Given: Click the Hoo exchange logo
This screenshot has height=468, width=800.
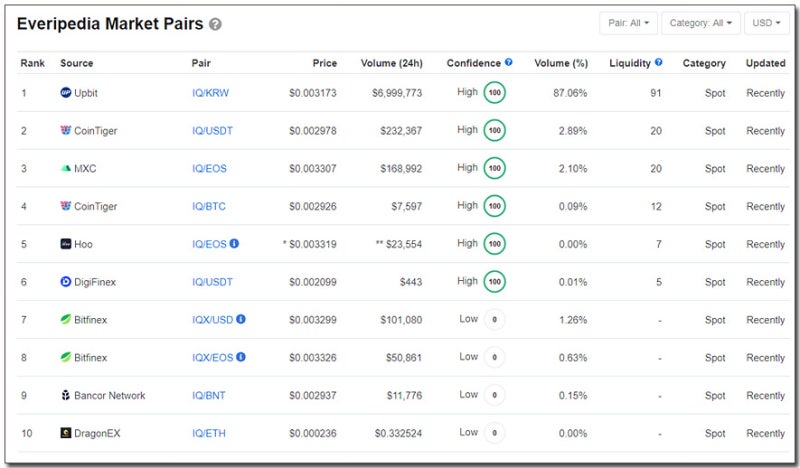Looking at the screenshot, I should coord(65,243).
